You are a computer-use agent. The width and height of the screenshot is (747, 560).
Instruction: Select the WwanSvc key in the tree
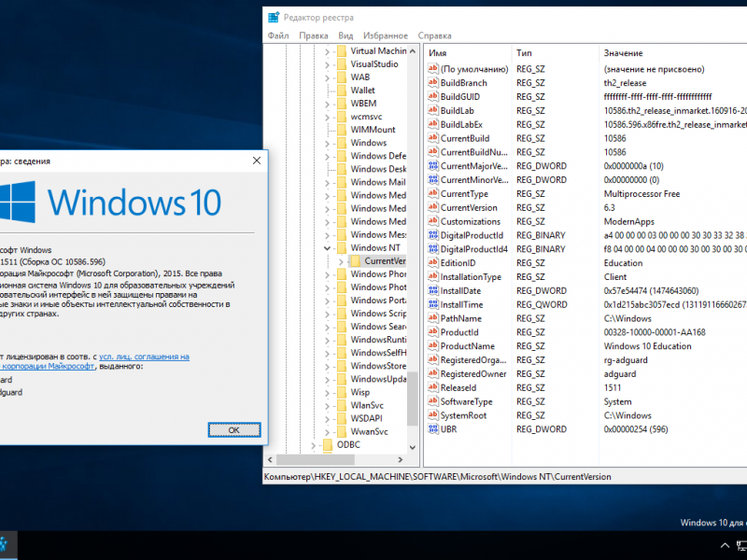369,431
